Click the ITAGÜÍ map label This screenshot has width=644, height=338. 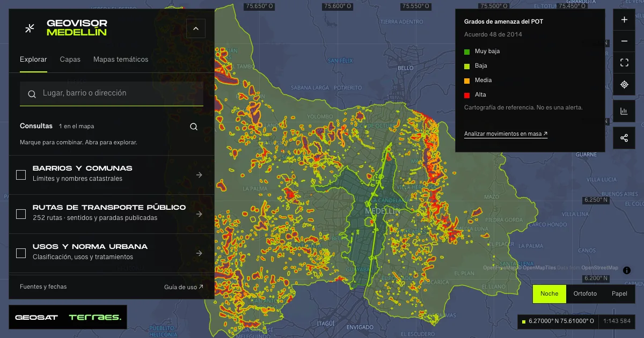coord(326,324)
